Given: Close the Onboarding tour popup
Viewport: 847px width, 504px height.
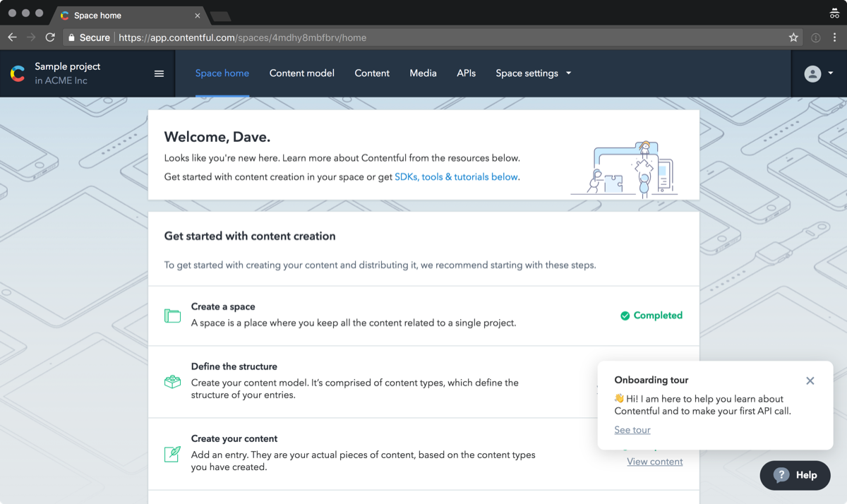Looking at the screenshot, I should [810, 380].
